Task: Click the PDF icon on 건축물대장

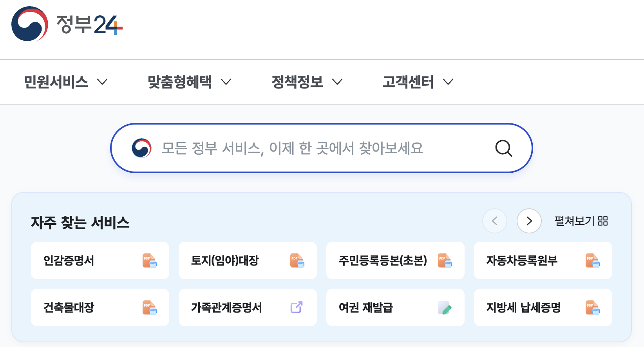Action: click(x=149, y=307)
